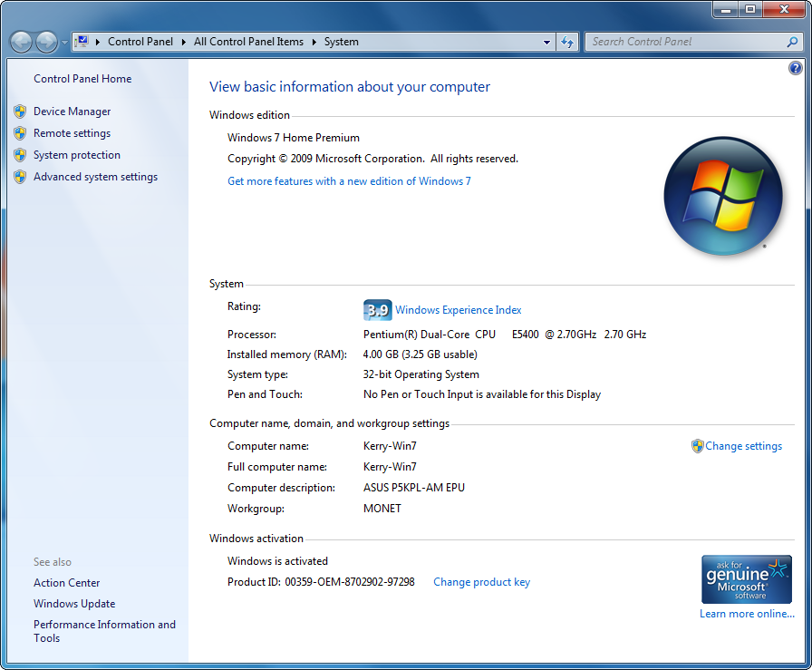This screenshot has width=812, height=670.
Task: Click the computer icon in address bar
Action: pyautogui.click(x=82, y=42)
